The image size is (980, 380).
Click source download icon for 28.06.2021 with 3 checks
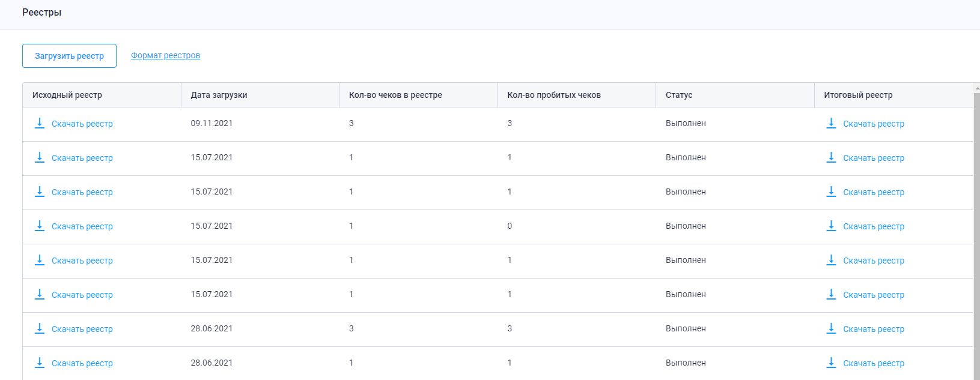[40, 328]
